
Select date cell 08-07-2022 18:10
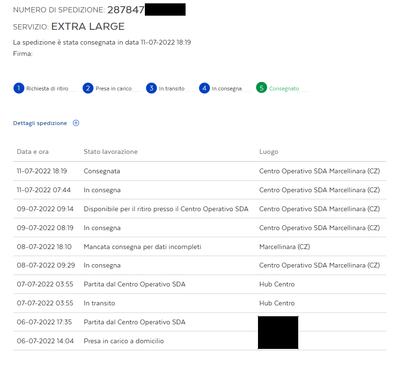(44, 247)
